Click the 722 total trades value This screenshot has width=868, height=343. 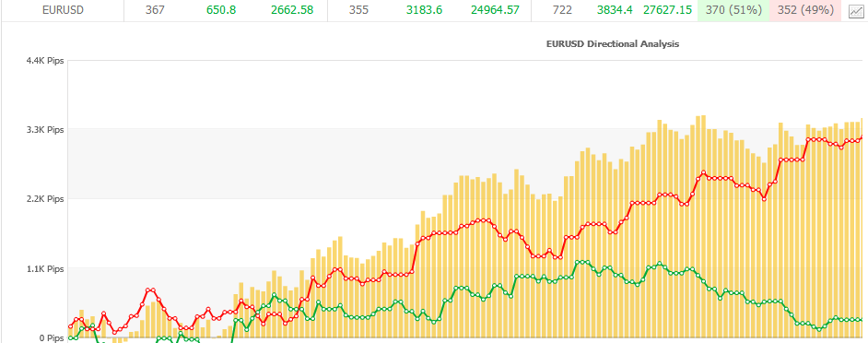[x=562, y=10]
